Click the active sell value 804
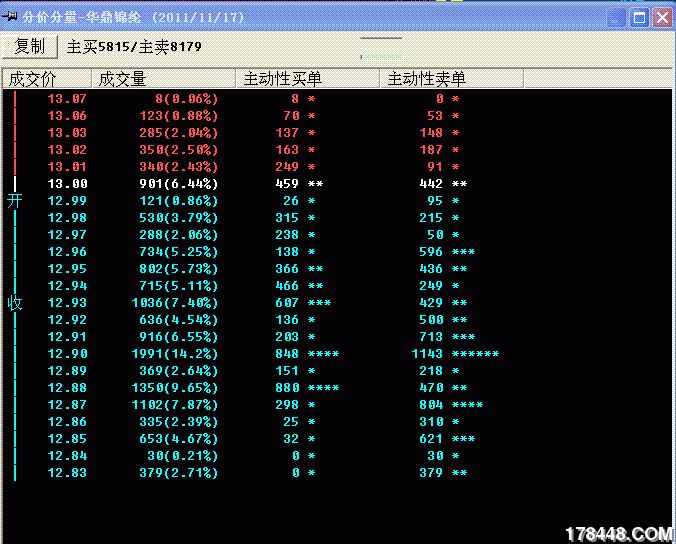The image size is (676, 544). click(431, 405)
